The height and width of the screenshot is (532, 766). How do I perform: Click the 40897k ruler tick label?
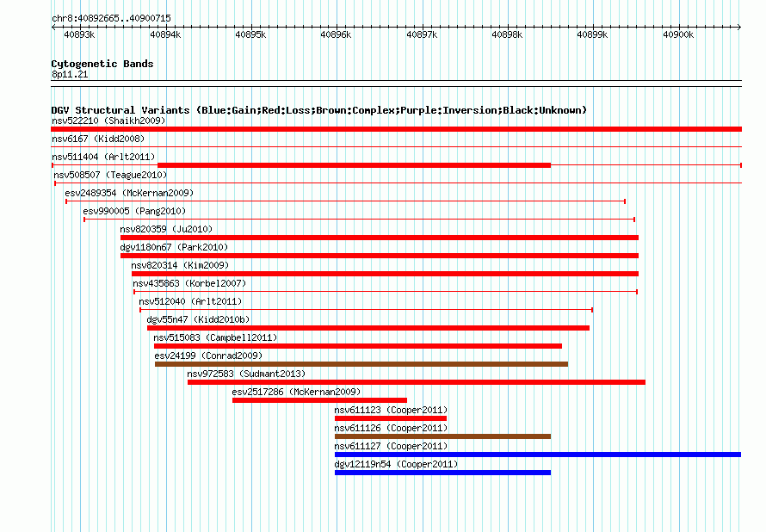tap(422, 34)
